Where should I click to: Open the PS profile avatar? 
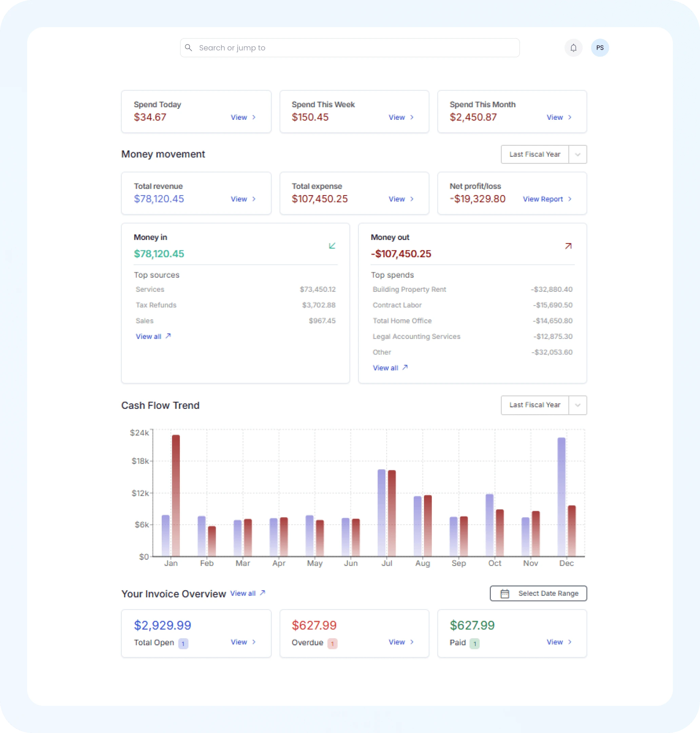click(x=600, y=48)
